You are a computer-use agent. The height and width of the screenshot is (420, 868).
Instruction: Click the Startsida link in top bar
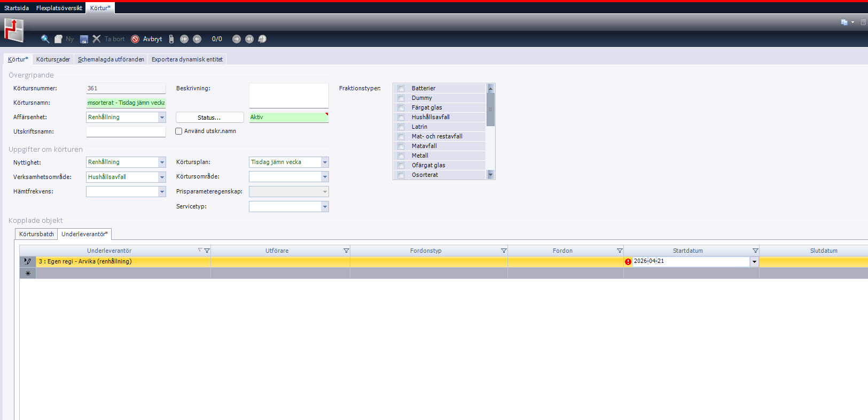pyautogui.click(x=17, y=8)
